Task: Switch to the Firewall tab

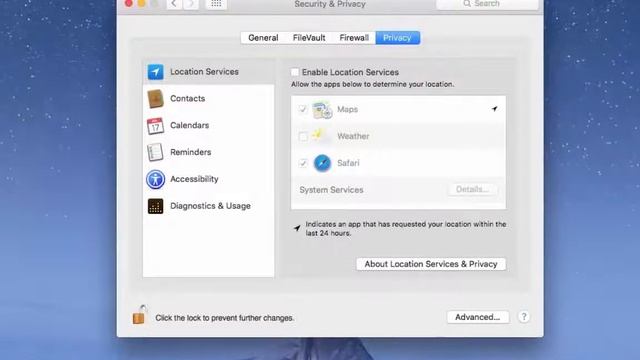Action: point(354,38)
